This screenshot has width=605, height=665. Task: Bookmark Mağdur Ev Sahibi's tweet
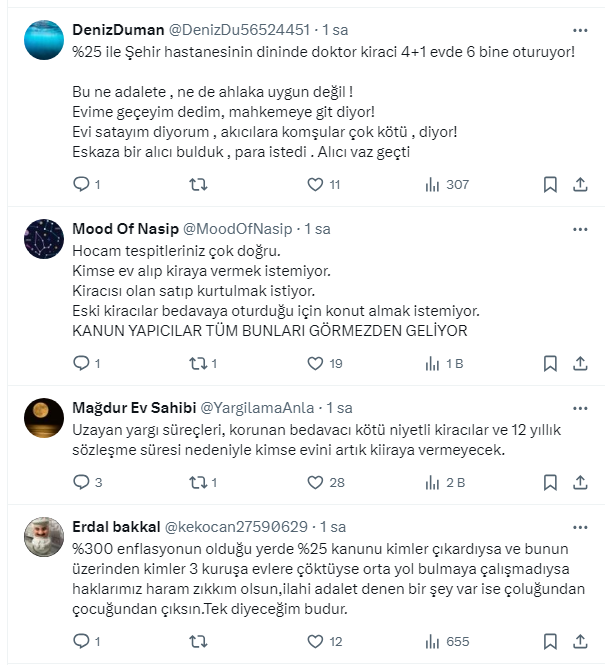coord(550,483)
